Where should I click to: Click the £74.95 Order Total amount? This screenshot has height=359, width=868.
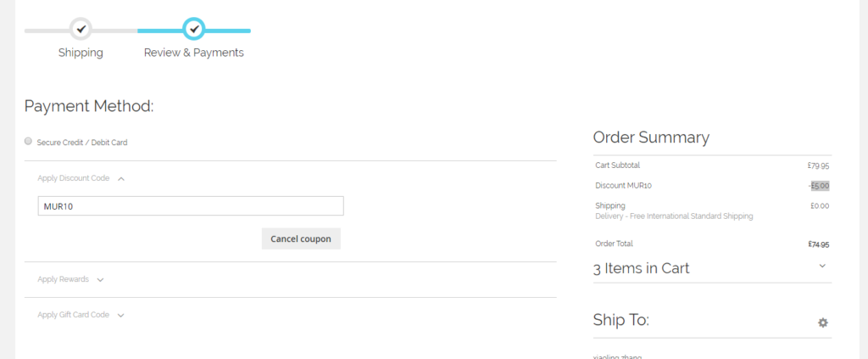click(x=818, y=244)
